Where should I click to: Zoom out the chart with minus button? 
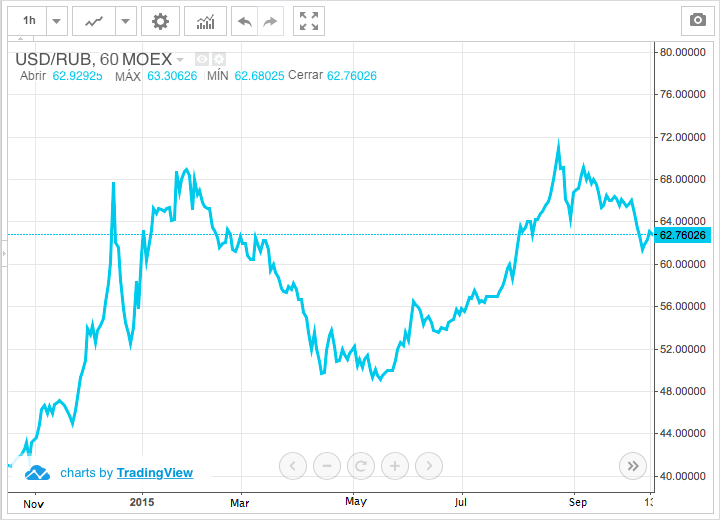327,465
